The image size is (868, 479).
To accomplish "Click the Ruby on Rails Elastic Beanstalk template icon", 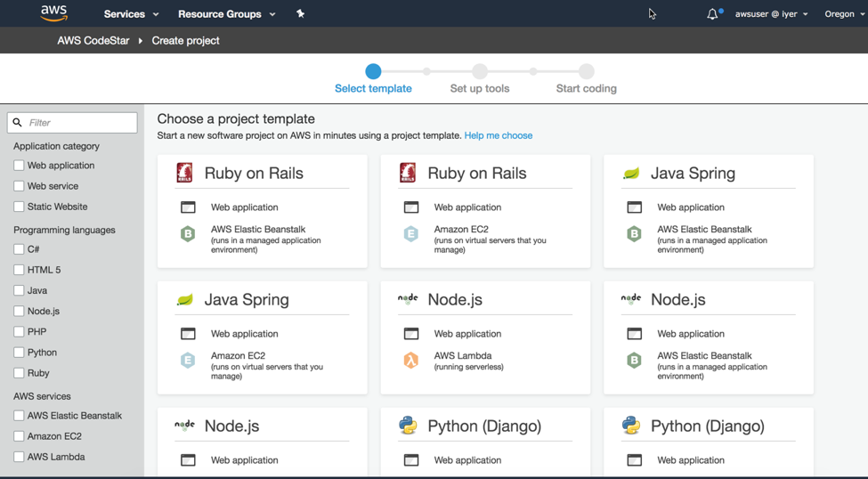I will [x=184, y=173].
